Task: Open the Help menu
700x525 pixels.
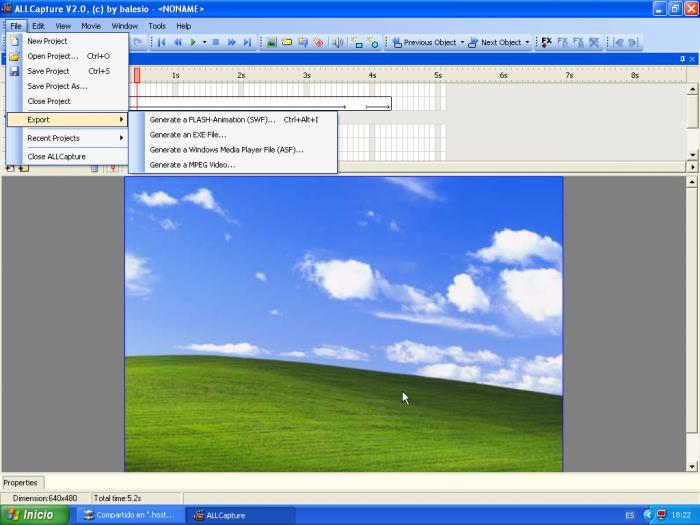Action: [183, 26]
